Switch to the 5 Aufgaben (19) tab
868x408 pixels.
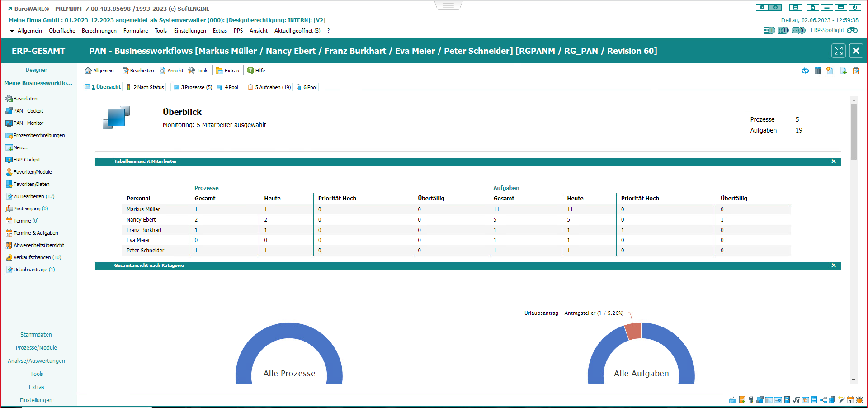pos(269,87)
